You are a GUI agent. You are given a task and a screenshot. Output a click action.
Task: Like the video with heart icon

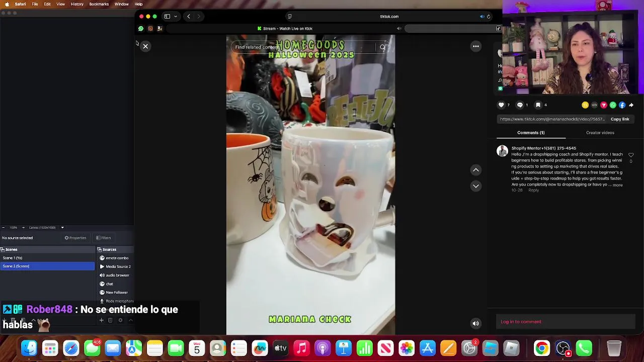coord(501,105)
